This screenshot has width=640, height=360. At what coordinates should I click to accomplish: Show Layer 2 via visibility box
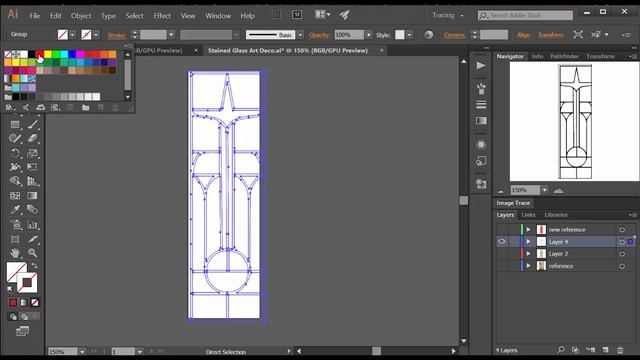coord(502,254)
